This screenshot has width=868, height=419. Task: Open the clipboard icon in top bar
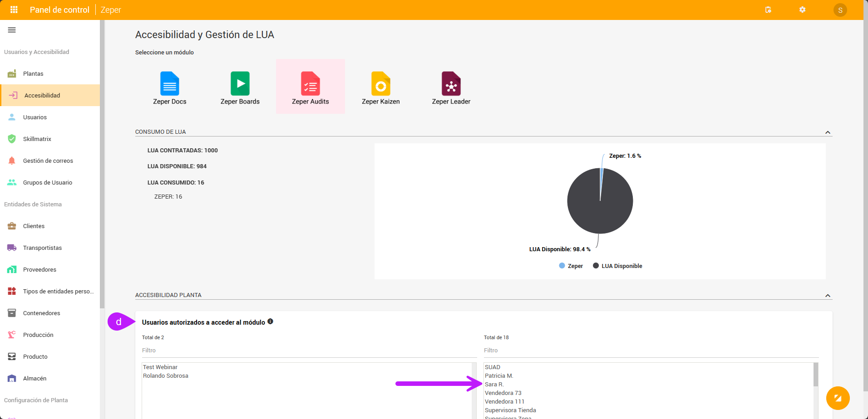(768, 10)
